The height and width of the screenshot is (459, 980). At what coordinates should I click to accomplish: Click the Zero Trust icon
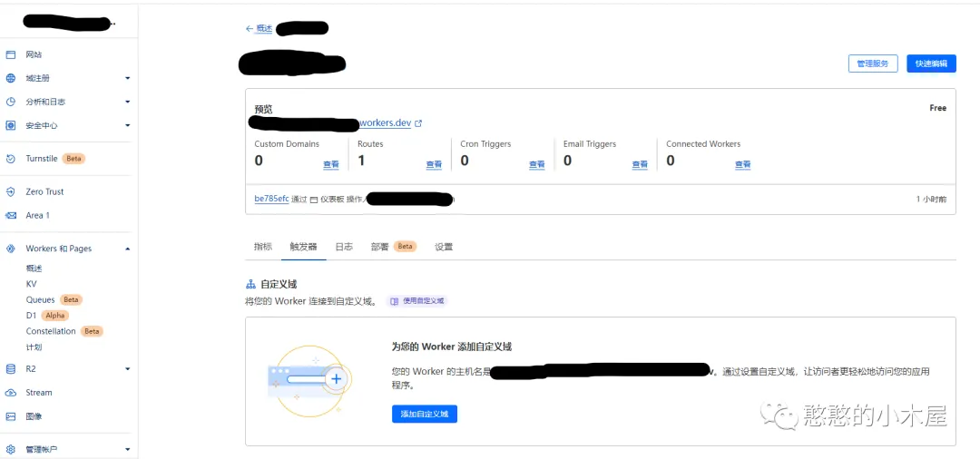coord(11,191)
